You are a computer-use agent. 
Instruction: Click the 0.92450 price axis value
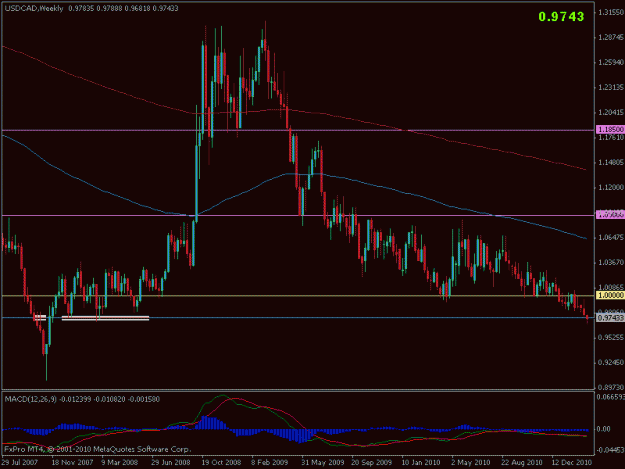coord(611,363)
